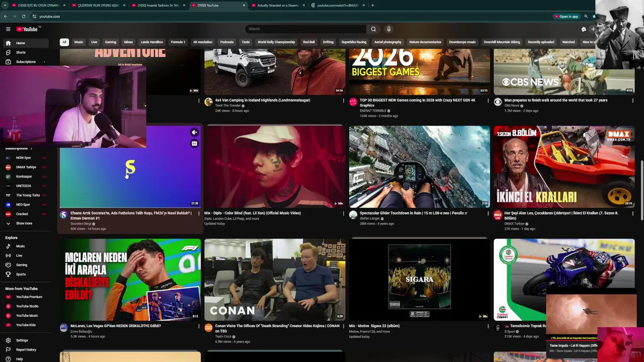The height and width of the screenshot is (362, 644).
Task: Click Open in app button
Action: pyautogui.click(x=566, y=17)
